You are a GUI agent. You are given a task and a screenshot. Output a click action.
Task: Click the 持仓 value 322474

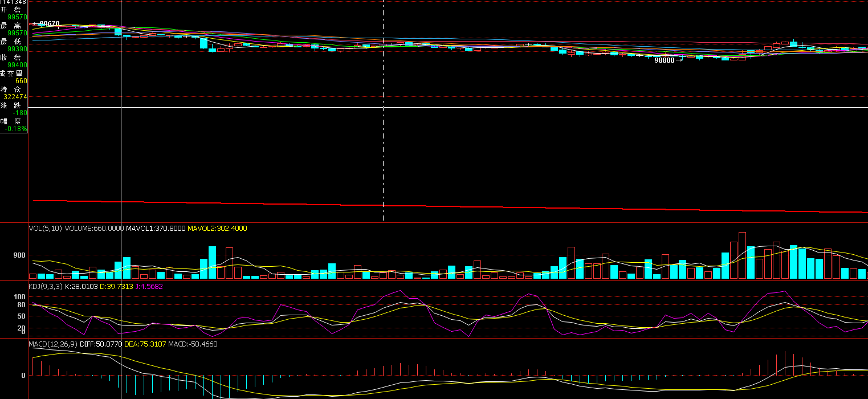(15, 97)
